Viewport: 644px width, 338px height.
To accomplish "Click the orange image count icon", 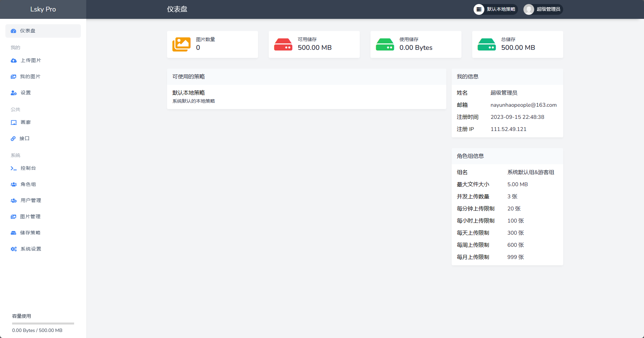I will (x=182, y=44).
